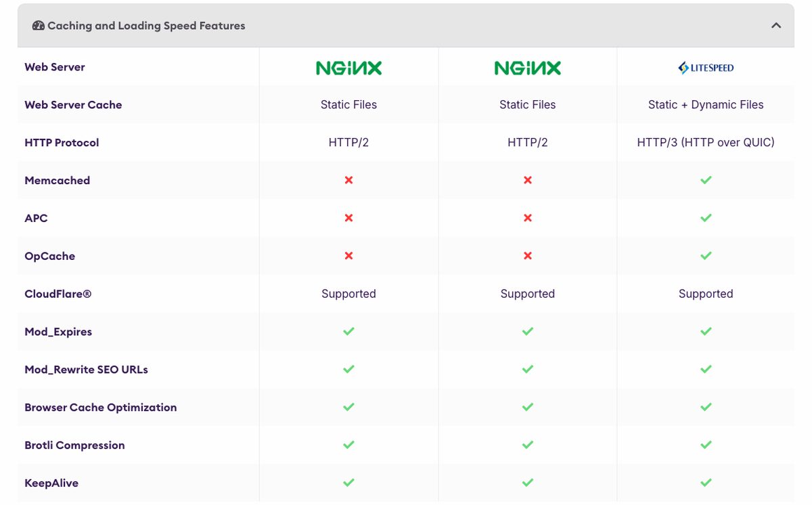
Task: Click the Caching and Loading Speed Features title
Action: click(x=146, y=26)
